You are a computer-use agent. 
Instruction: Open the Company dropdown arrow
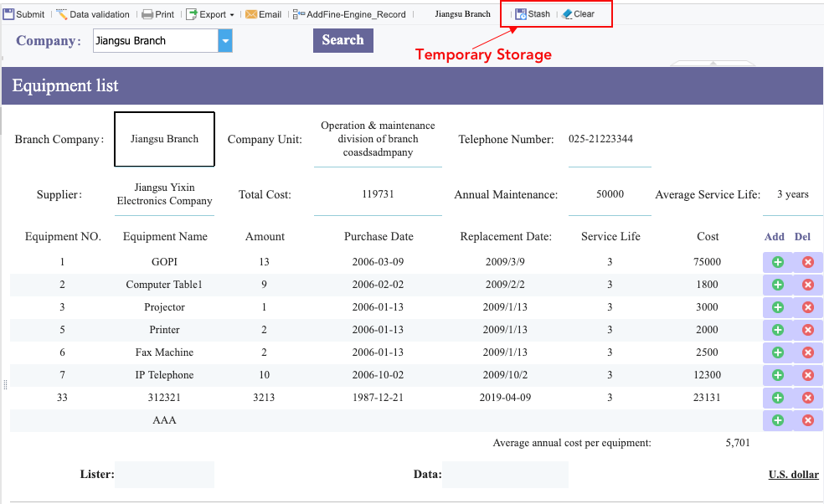[x=225, y=41]
